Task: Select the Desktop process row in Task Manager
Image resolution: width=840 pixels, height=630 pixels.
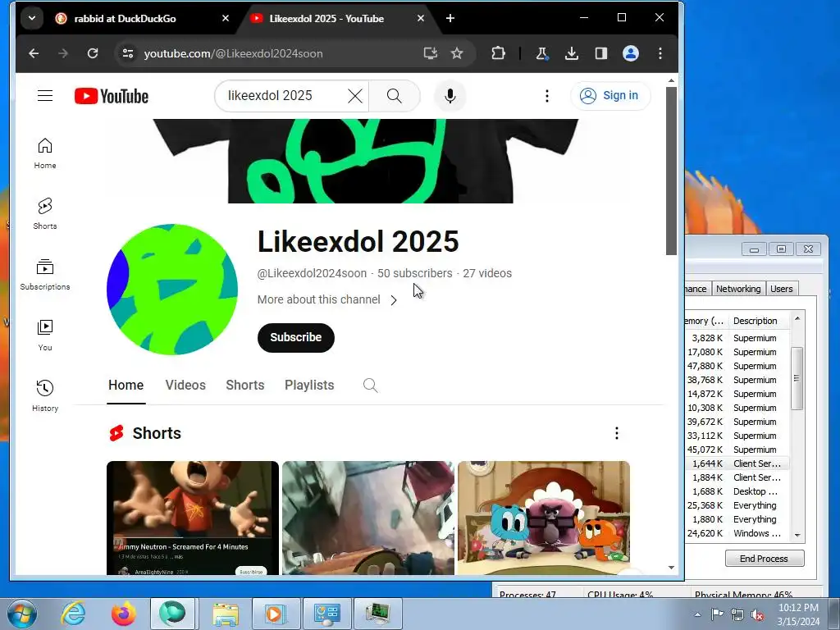Action: 737,491
